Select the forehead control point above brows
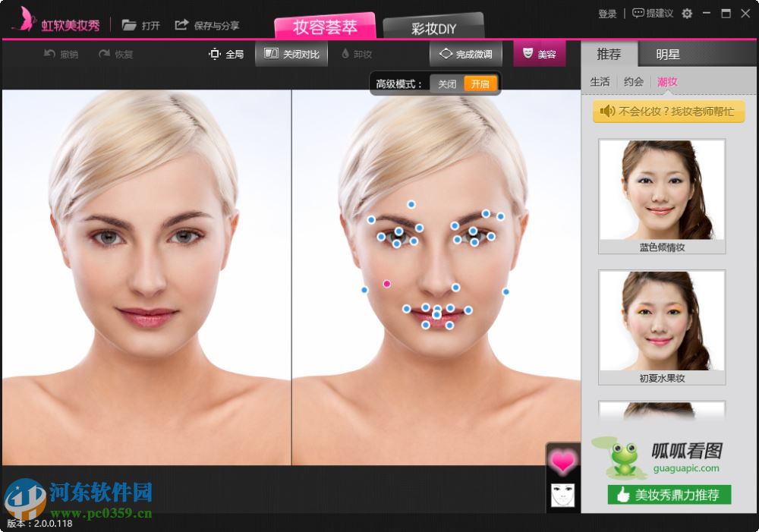 (x=411, y=204)
